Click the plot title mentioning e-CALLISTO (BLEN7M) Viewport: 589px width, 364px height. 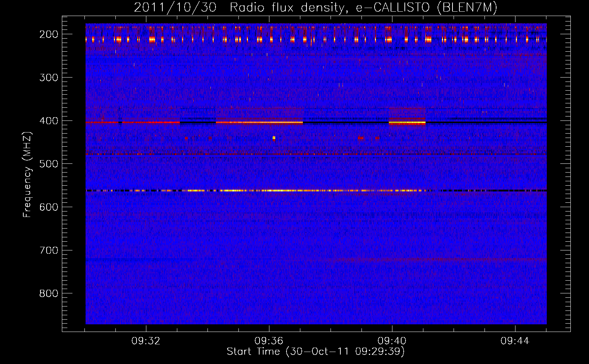point(316,7)
